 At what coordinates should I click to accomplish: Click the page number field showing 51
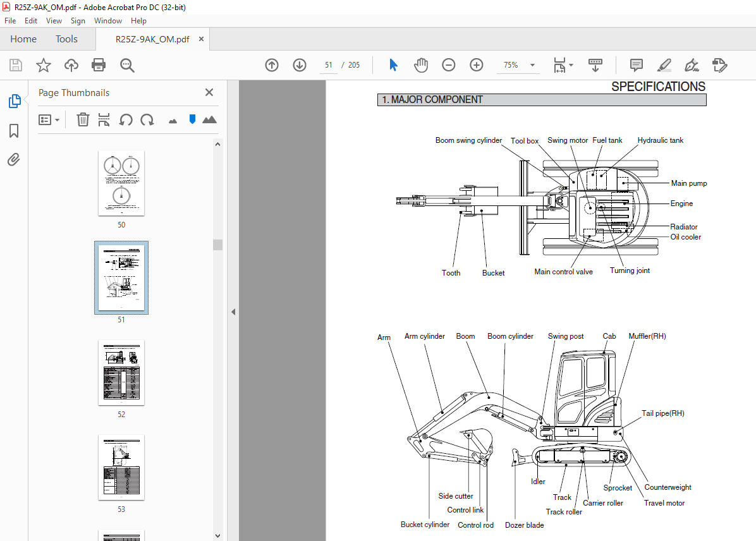328,65
